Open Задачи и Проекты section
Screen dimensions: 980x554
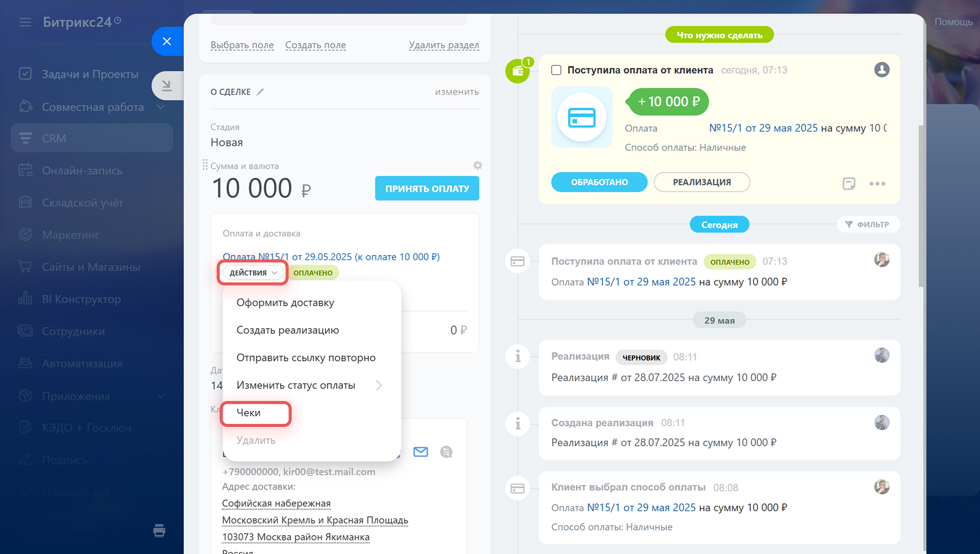pos(90,74)
